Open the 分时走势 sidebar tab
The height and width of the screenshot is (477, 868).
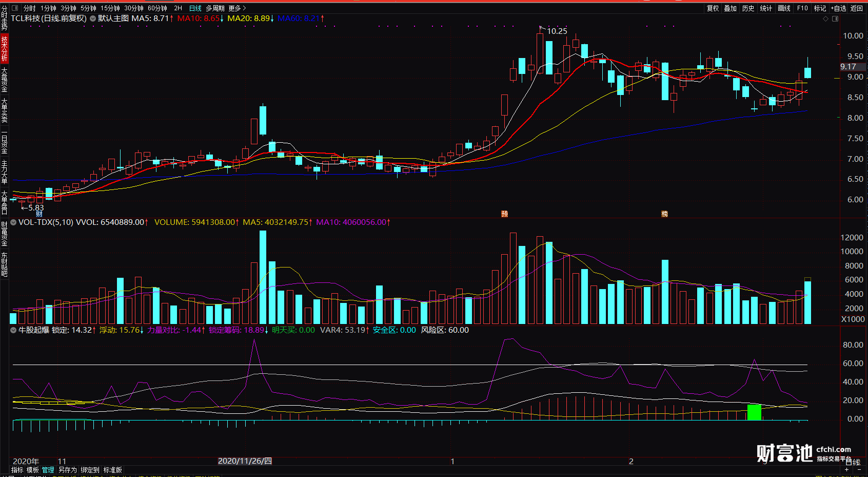click(x=4, y=19)
